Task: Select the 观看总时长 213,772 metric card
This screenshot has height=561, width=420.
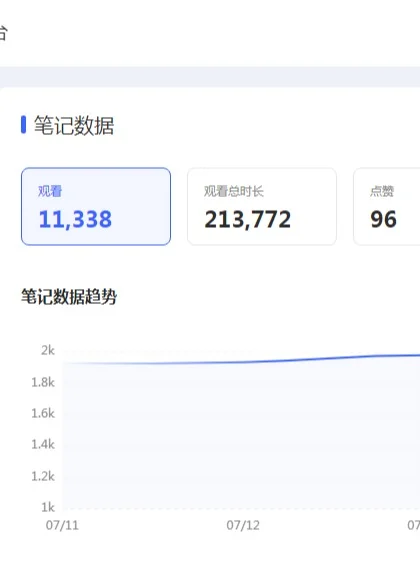Action: [262, 206]
